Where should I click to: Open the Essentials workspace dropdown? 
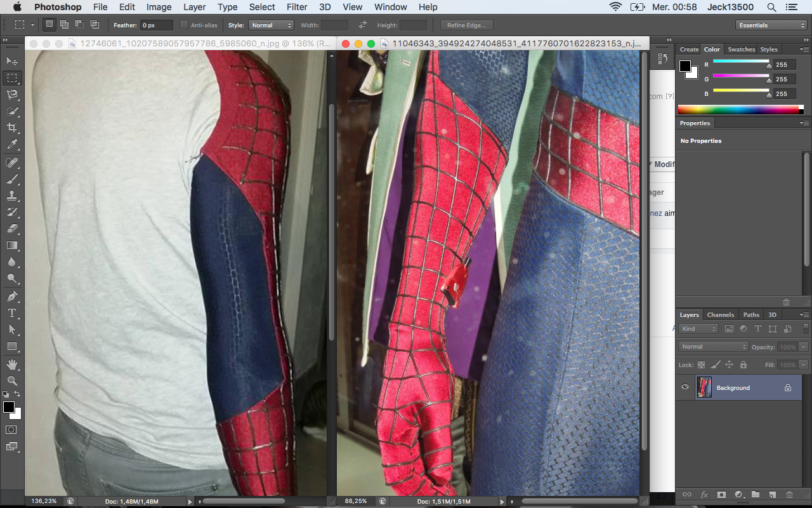point(771,25)
